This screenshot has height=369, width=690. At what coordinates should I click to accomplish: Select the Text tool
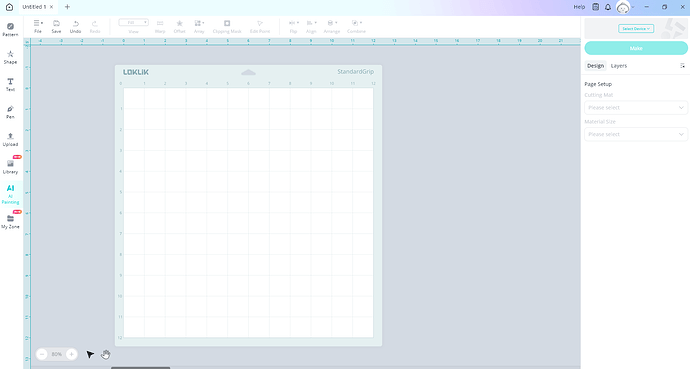[10, 84]
